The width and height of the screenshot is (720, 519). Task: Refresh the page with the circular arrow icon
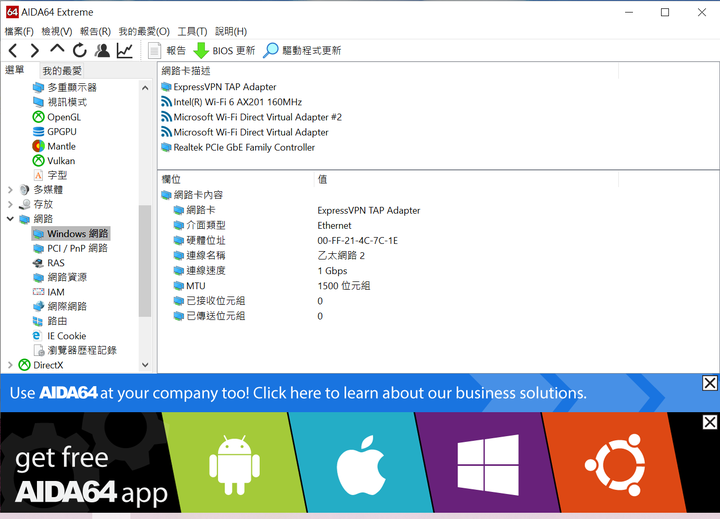coord(79,51)
